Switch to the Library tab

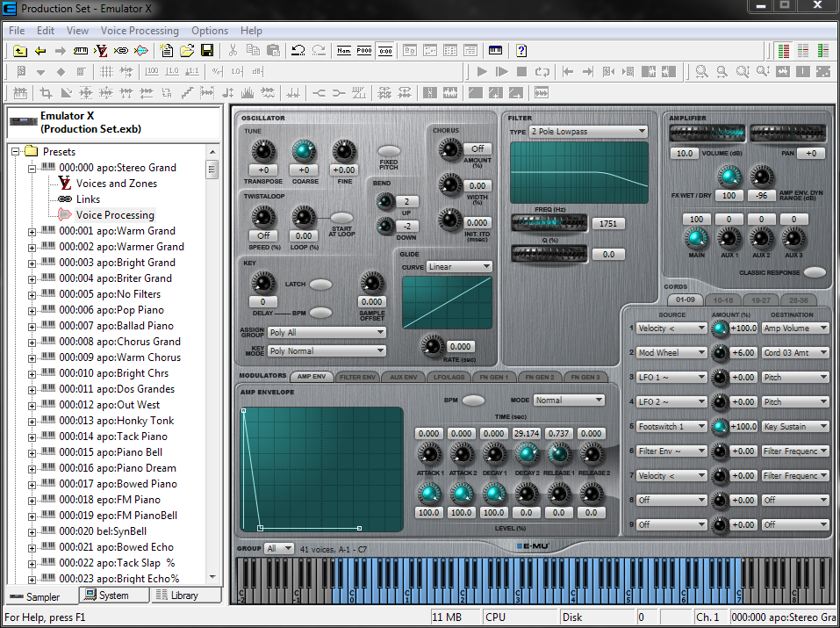pyautogui.click(x=184, y=596)
